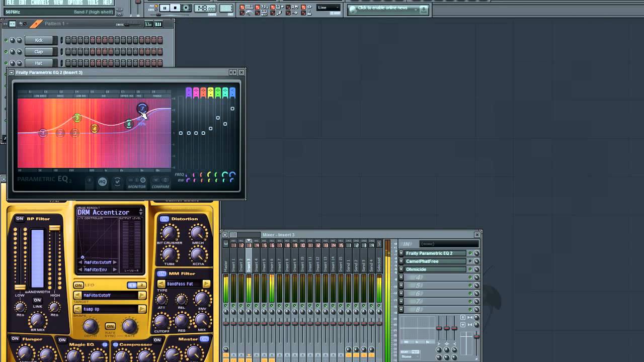Screen dimensions: 644x362
Task: Click the XCITA knob in Distortion
Action: [198, 255]
